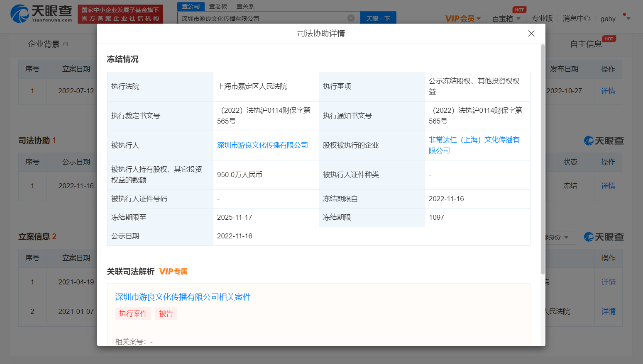Click the 天眼查 logo
643x364 pixels.
click(x=41, y=14)
